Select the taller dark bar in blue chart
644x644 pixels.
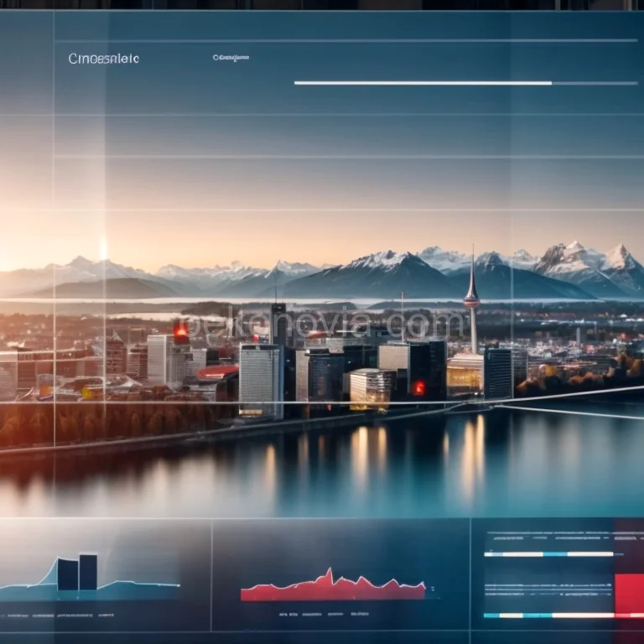87,572
